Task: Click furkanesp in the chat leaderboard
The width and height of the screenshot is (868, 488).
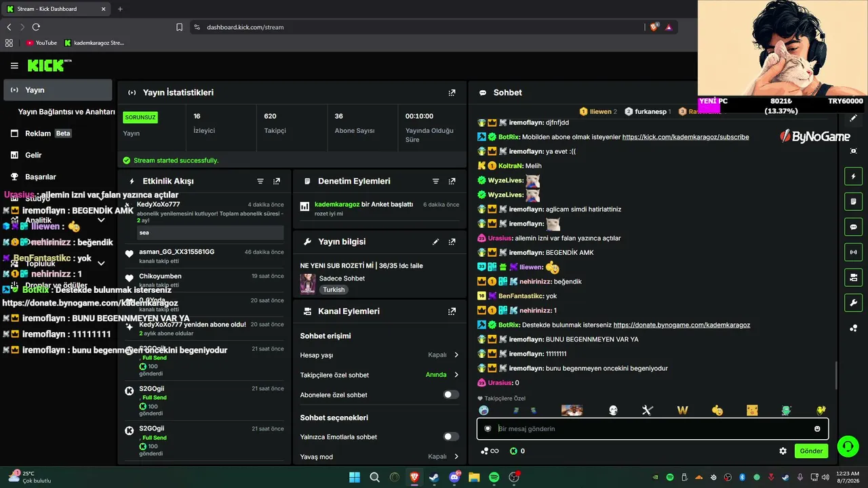Action: tap(647, 111)
